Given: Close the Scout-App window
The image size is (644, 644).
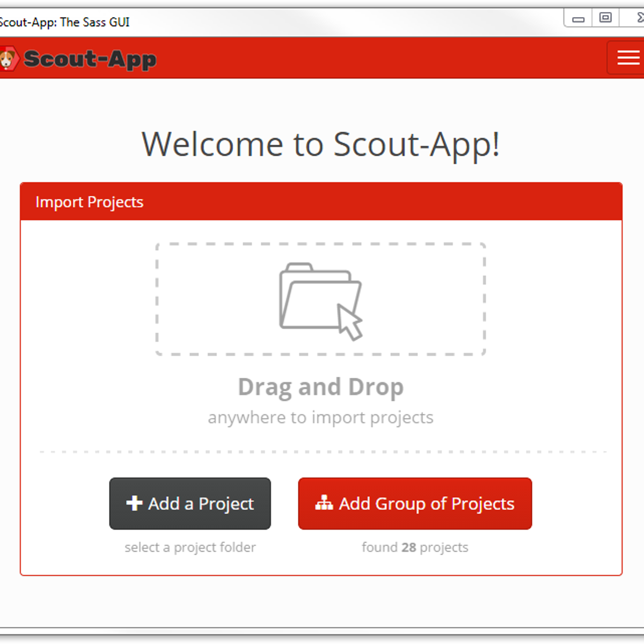Looking at the screenshot, I should pos(639,18).
